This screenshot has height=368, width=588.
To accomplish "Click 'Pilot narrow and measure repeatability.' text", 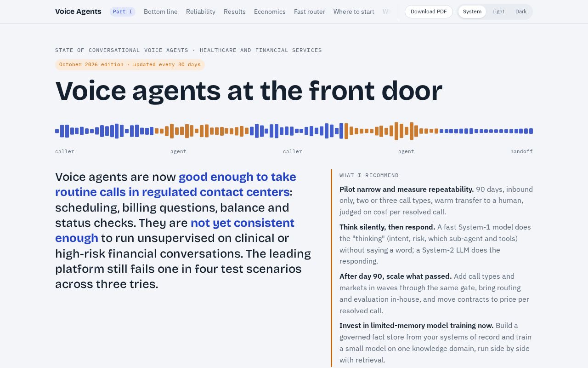I will [x=407, y=189].
